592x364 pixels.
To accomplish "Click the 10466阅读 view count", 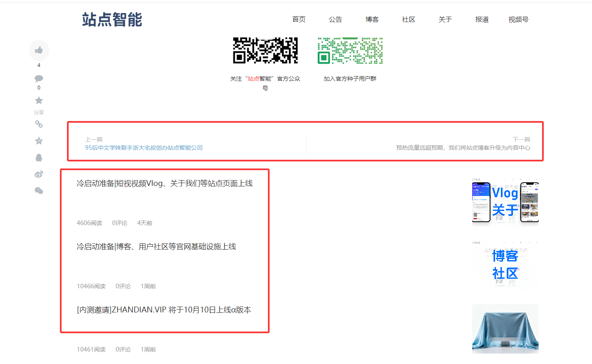I will point(91,286).
